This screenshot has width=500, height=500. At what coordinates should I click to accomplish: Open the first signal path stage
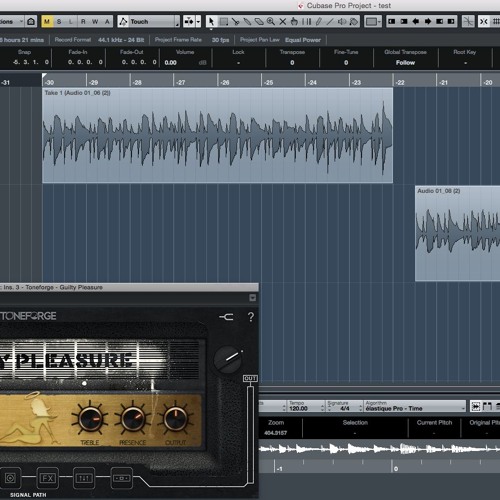coord(10,478)
